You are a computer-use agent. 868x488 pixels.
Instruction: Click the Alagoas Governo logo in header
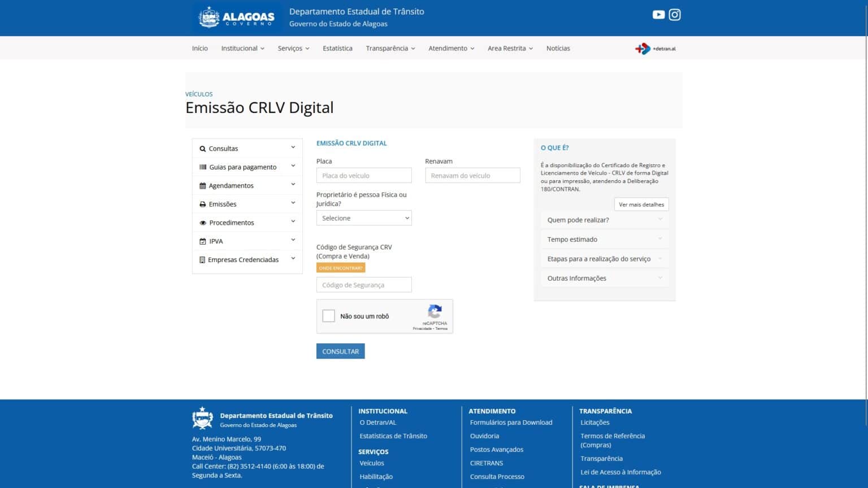coord(237,17)
